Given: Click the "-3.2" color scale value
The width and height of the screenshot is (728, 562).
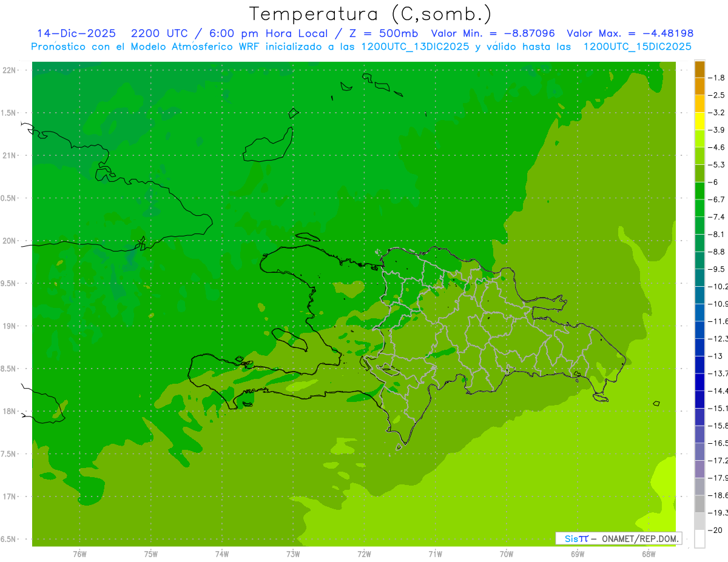Looking at the screenshot, I should click(716, 112).
